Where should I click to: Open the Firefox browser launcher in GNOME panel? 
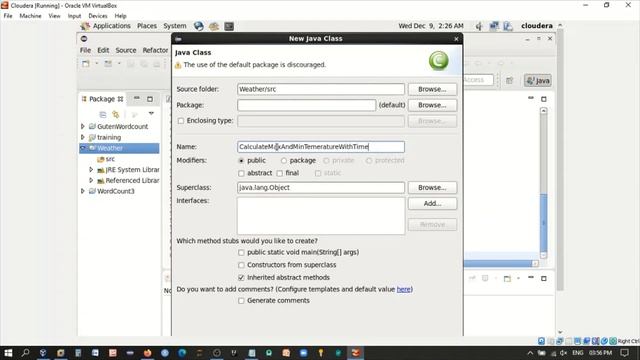(x=199, y=26)
